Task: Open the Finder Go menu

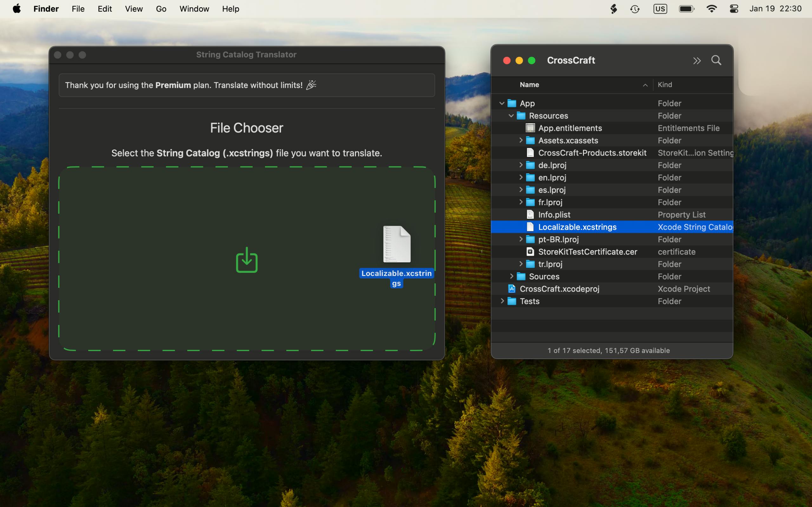Action: pos(161,9)
